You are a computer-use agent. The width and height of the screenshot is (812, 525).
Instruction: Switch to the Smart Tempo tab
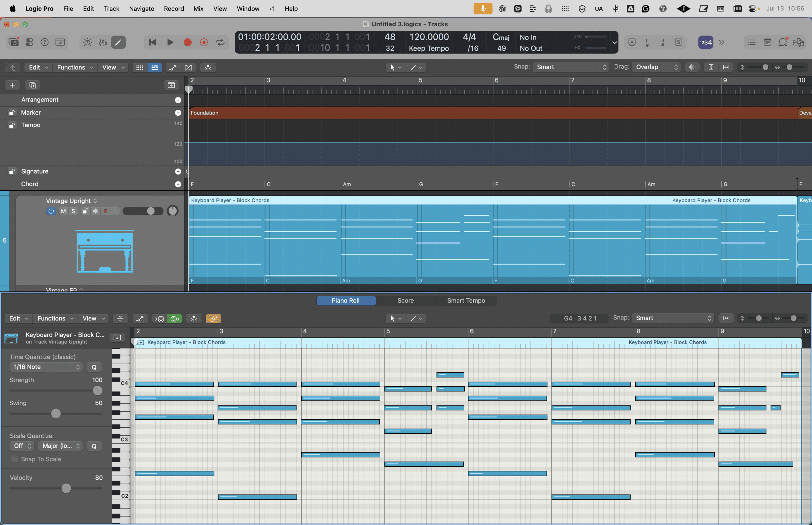[466, 300]
